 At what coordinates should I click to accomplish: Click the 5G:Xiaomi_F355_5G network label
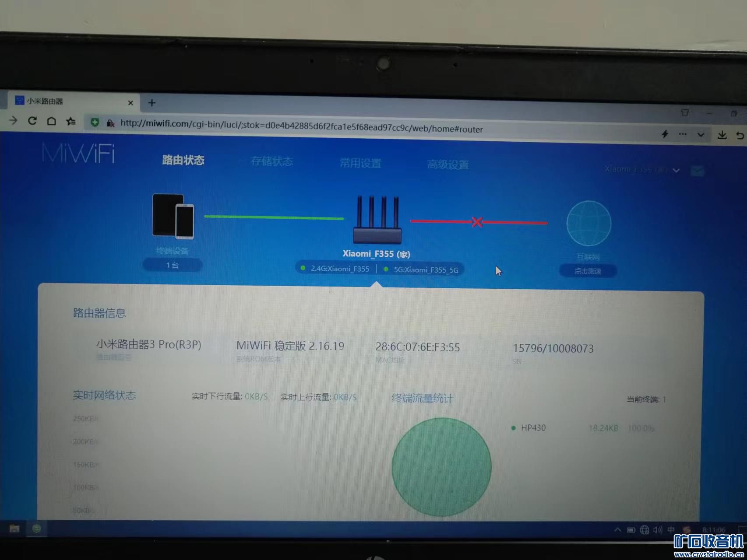coord(426,270)
